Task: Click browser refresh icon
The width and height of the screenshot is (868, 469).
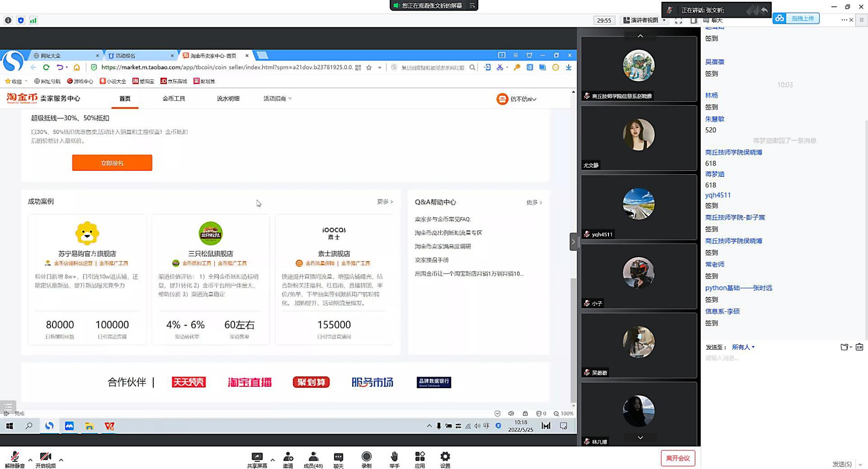Action: click(46, 67)
